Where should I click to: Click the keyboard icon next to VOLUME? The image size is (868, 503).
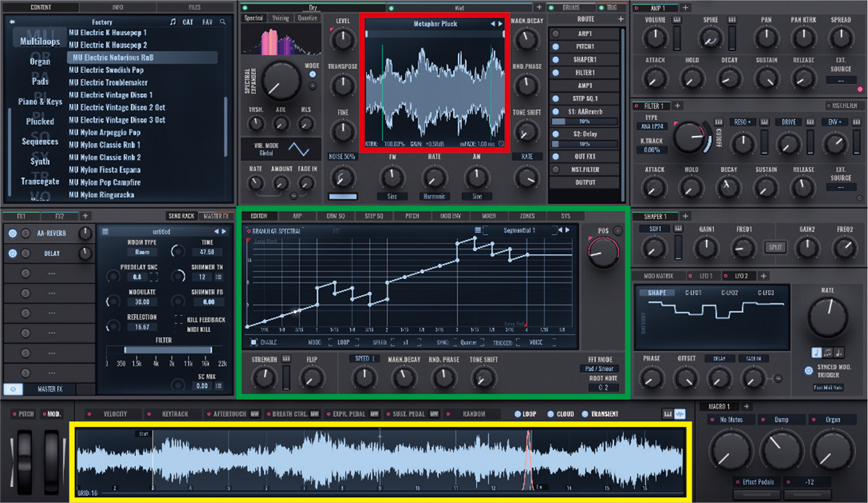(x=678, y=20)
